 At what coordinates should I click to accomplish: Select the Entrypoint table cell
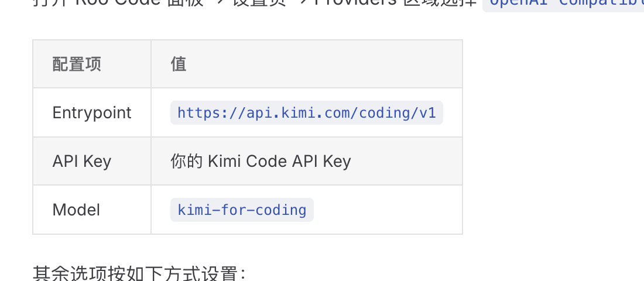tap(92, 112)
